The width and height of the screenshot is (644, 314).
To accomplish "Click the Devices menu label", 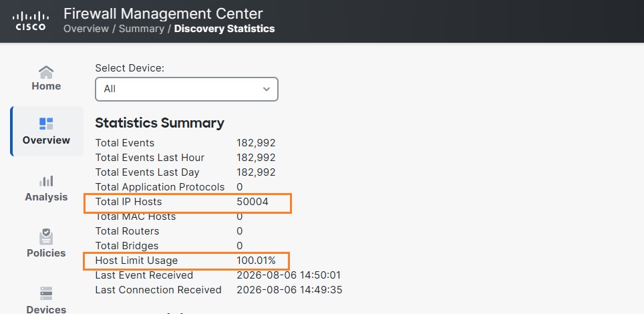I will tap(46, 309).
